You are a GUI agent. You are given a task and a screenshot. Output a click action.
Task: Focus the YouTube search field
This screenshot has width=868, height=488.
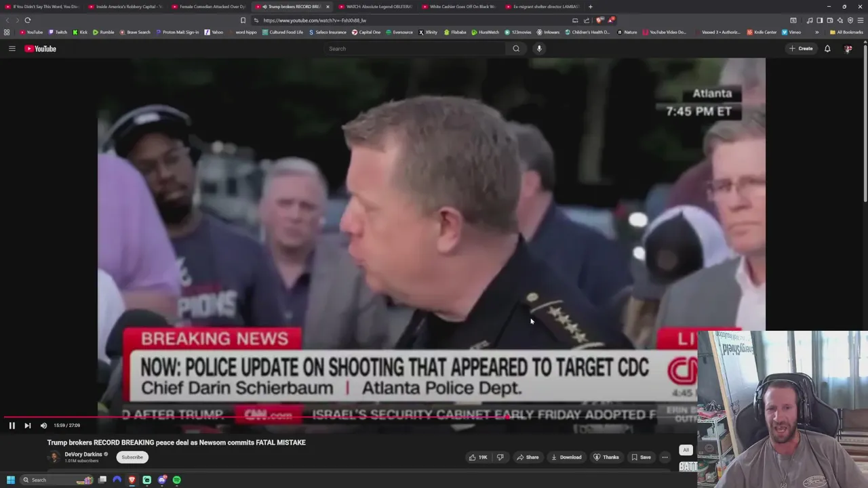(414, 49)
